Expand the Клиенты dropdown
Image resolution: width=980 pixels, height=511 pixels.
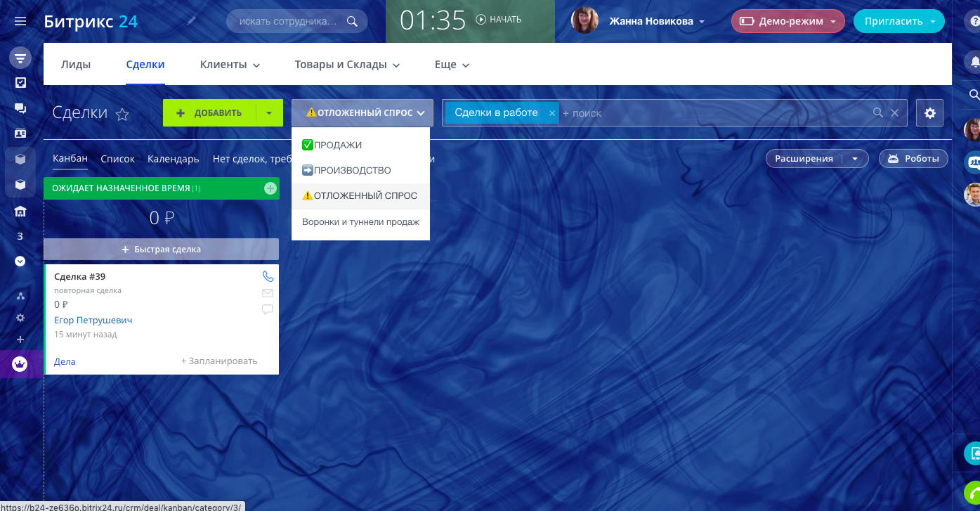tap(230, 65)
